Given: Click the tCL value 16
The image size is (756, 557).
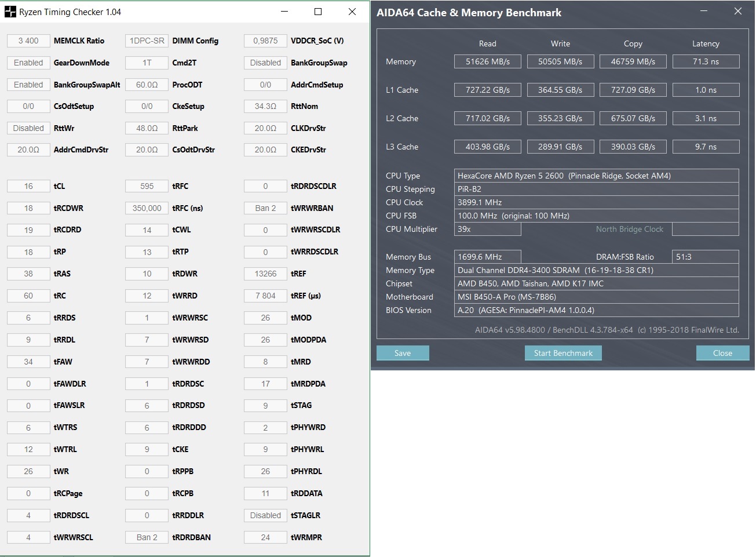Looking at the screenshot, I should point(28,186).
